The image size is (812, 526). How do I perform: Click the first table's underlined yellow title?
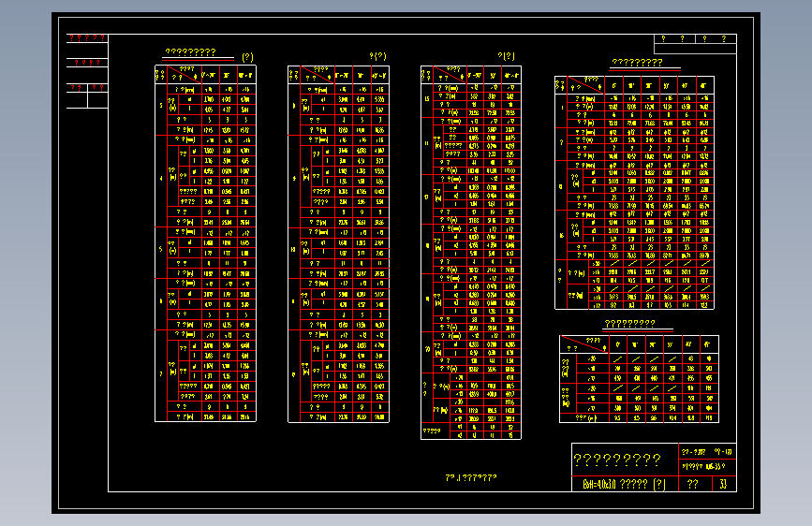pyautogui.click(x=190, y=52)
